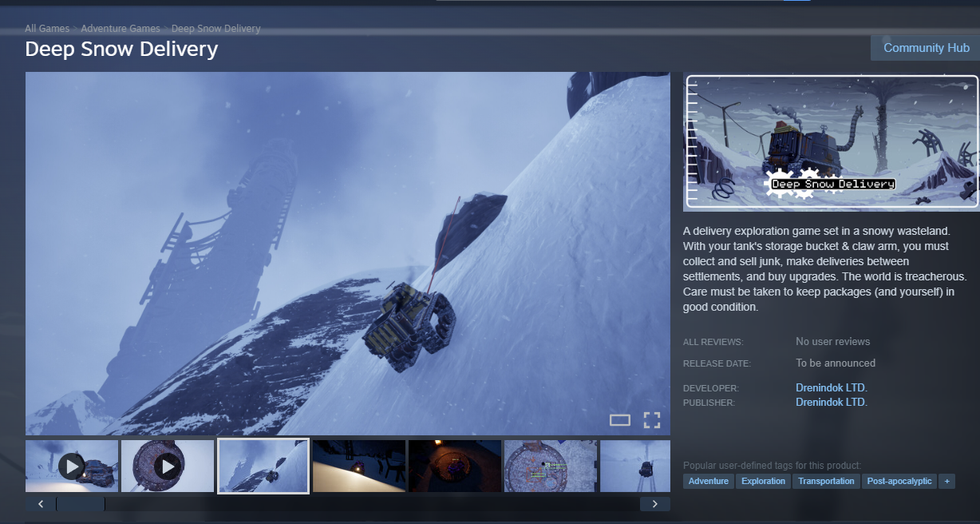The height and width of the screenshot is (524, 980).
Task: Click left arrow of thumbnail strip
Action: pos(41,504)
